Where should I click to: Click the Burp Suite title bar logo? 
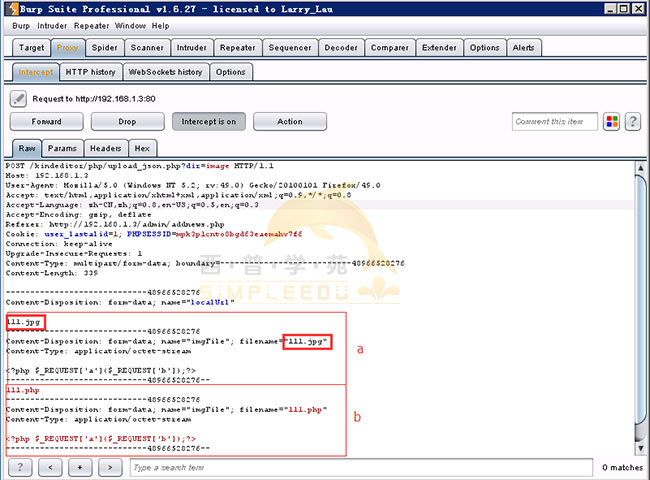pyautogui.click(x=13, y=9)
